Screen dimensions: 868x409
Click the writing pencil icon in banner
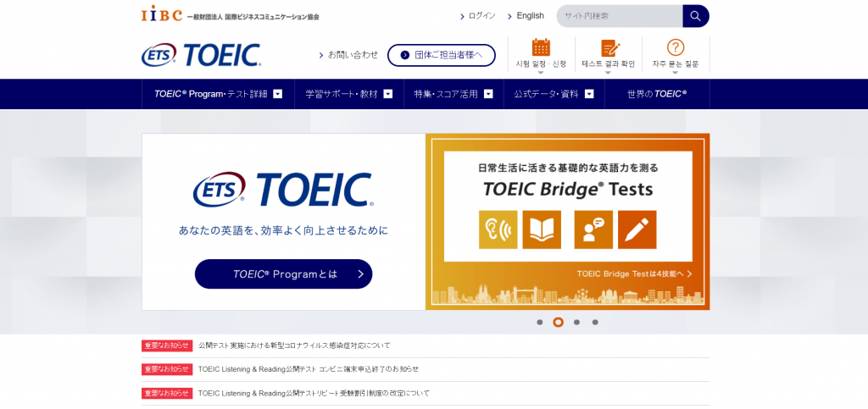pos(637,229)
